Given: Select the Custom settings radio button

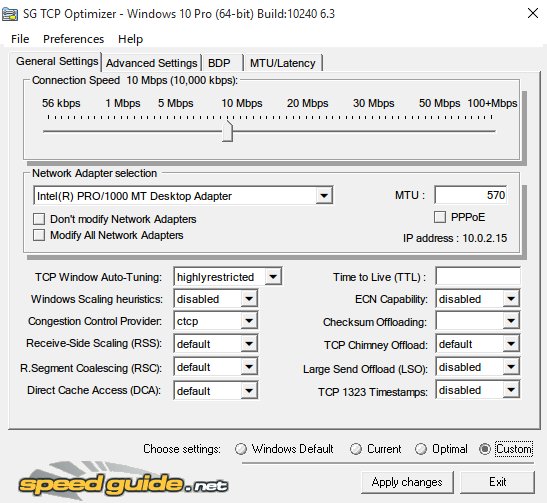Looking at the screenshot, I should coord(485,449).
